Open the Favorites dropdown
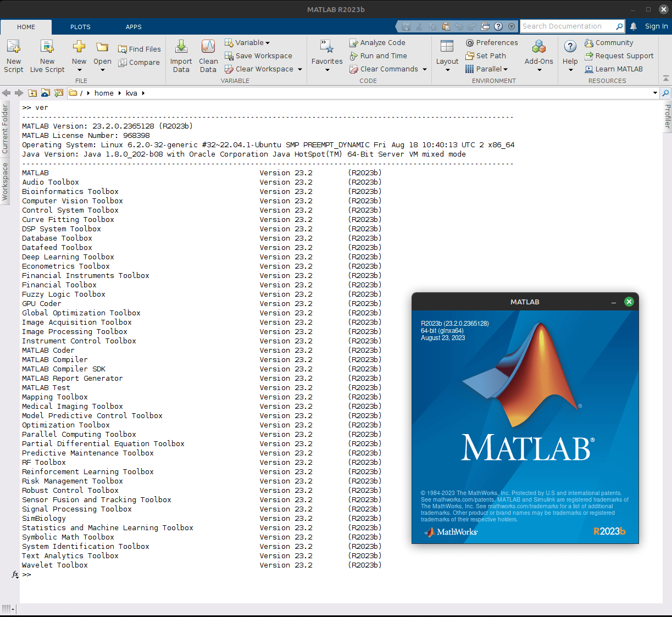Image resolution: width=672 pixels, height=617 pixels. click(327, 56)
